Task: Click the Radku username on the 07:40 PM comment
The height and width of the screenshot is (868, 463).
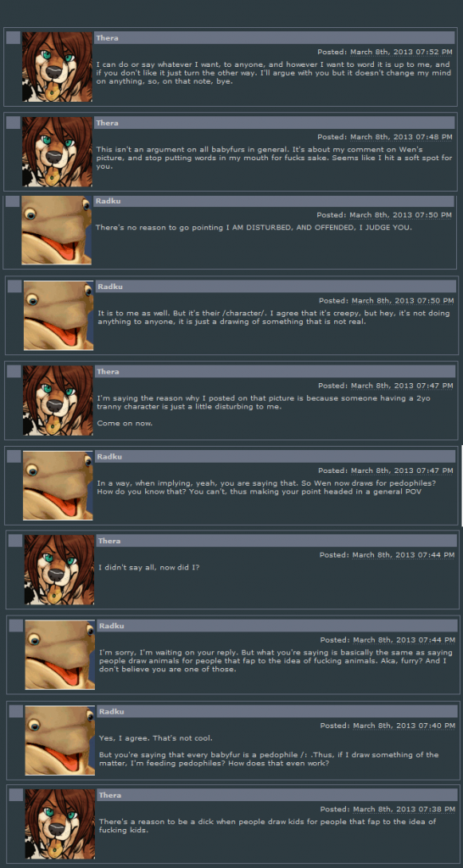Action: tap(111, 711)
